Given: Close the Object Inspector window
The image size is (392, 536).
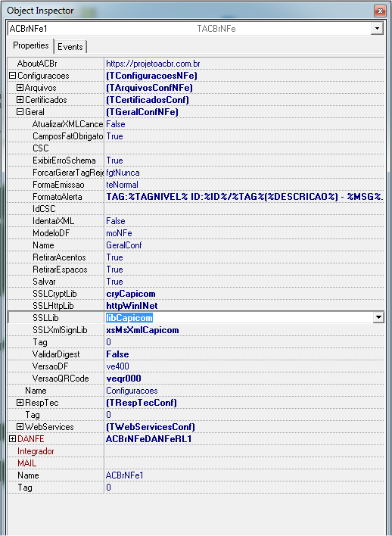Looking at the screenshot, I should (x=380, y=11).
